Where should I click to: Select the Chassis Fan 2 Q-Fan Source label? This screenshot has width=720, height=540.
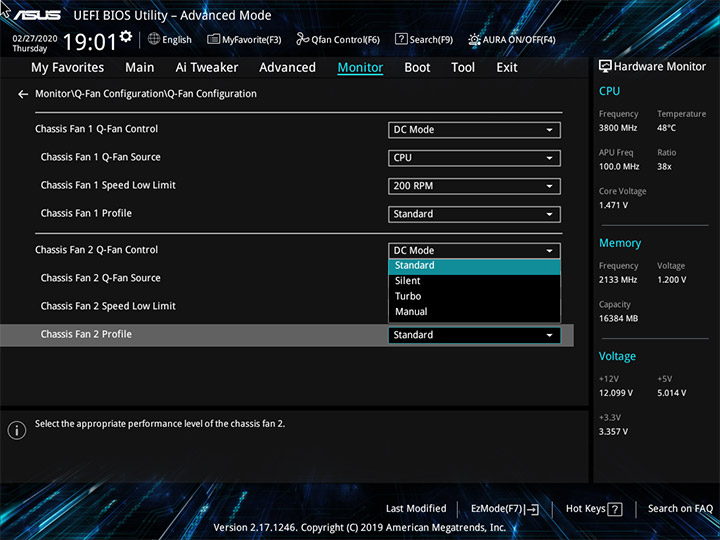pyautogui.click(x=101, y=278)
